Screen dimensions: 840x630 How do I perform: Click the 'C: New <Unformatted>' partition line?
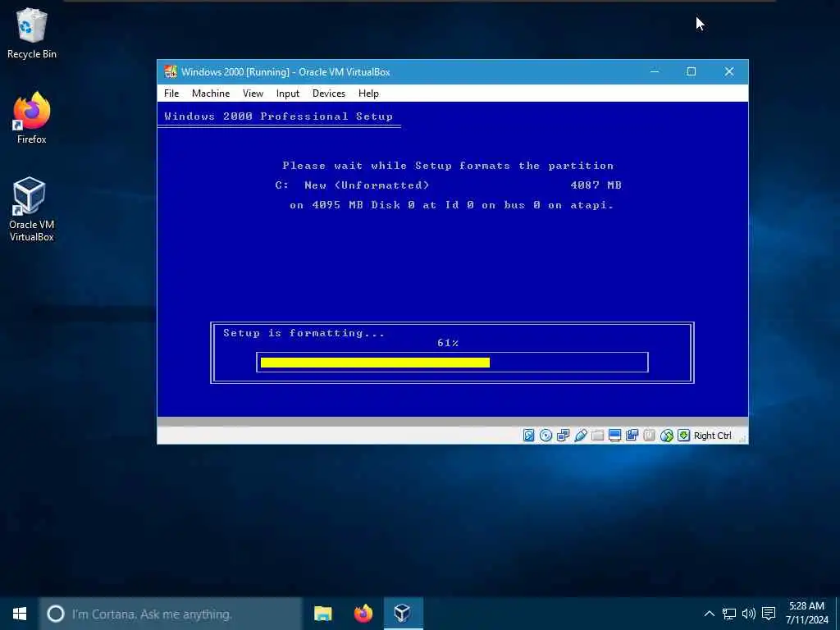tap(352, 185)
